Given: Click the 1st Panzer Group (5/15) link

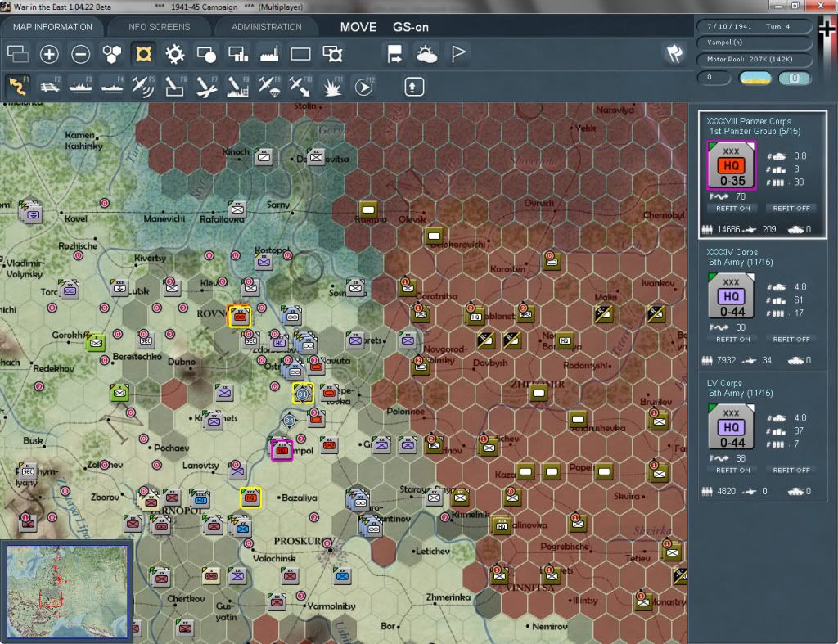Looking at the screenshot, I should (755, 131).
